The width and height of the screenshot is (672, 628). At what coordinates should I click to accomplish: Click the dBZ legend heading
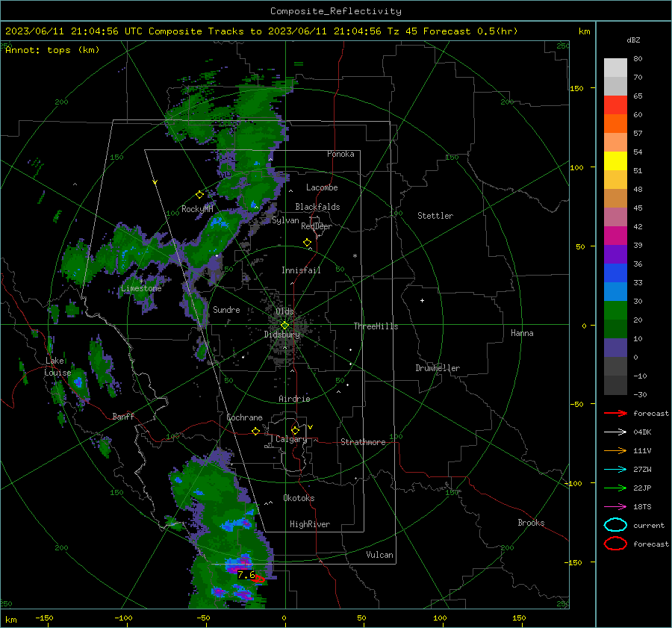point(633,40)
